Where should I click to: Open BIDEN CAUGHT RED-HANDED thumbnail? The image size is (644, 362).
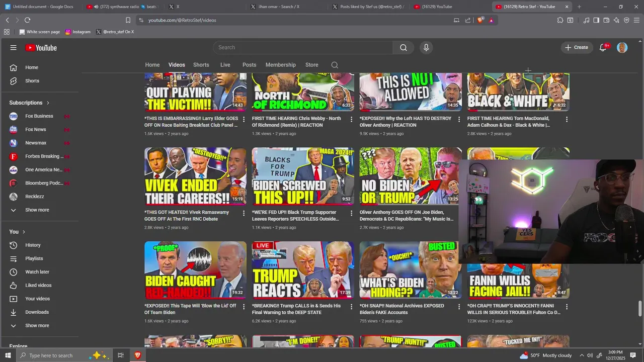coord(195,270)
